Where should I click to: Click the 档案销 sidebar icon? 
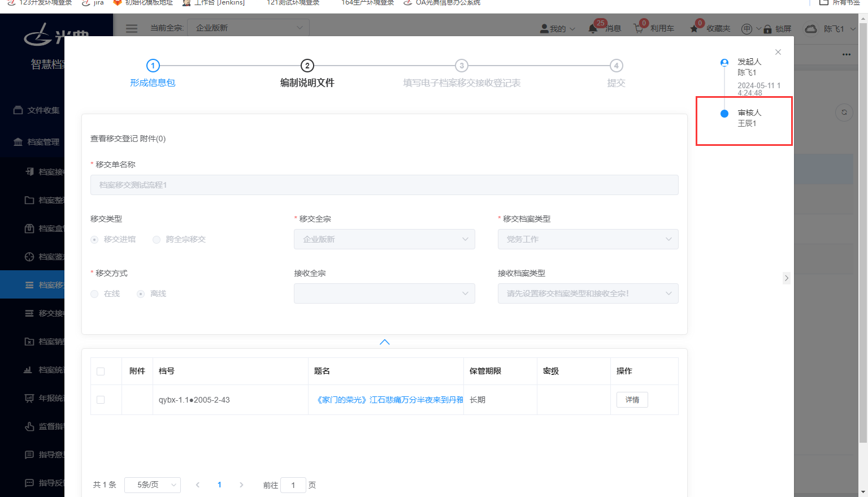pyautogui.click(x=29, y=342)
